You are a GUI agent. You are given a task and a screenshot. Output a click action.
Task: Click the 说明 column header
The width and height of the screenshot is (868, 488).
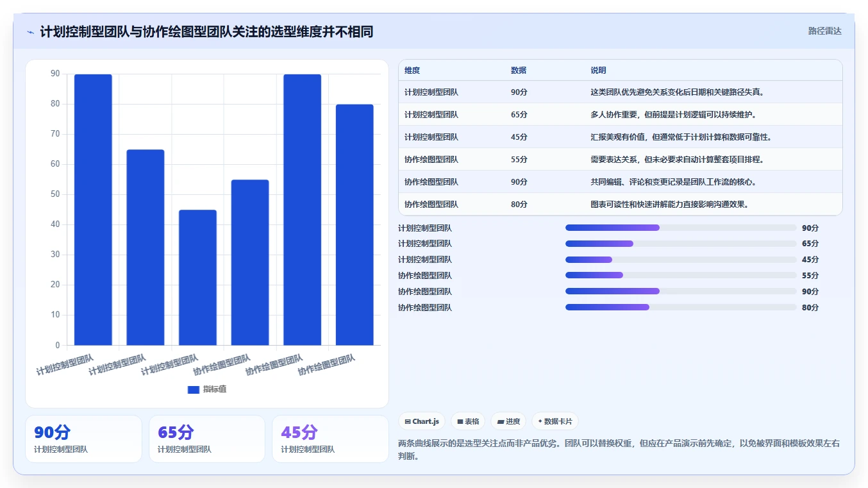tap(598, 71)
